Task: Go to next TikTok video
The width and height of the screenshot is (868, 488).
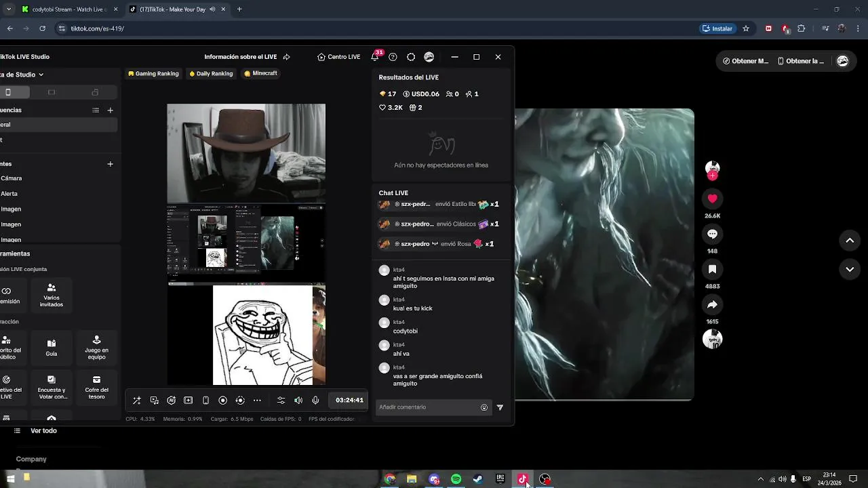Action: [850, 269]
